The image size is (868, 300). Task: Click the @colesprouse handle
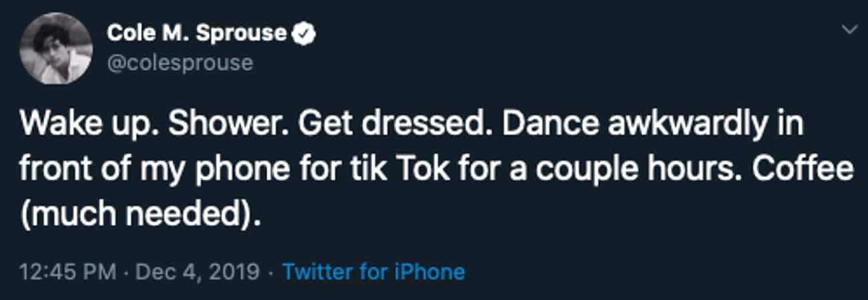click(180, 63)
